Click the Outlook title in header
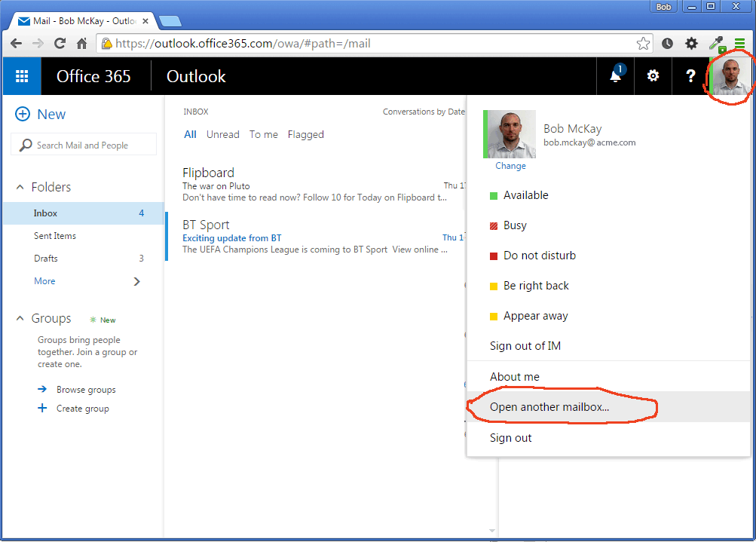Image resolution: width=756 pixels, height=542 pixels. [x=196, y=76]
